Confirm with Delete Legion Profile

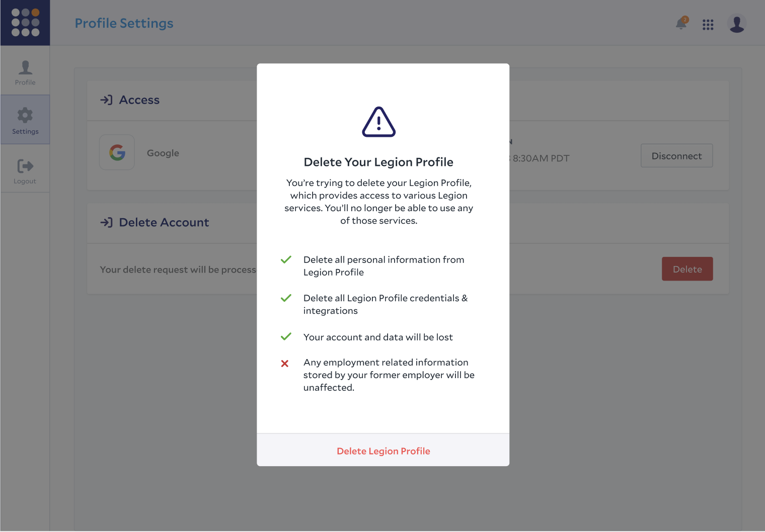pyautogui.click(x=384, y=451)
